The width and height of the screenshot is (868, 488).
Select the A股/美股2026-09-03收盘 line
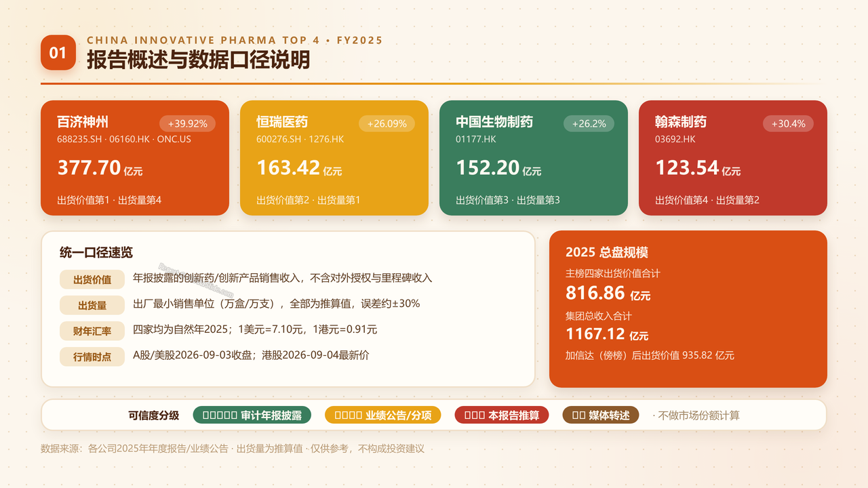click(x=251, y=355)
